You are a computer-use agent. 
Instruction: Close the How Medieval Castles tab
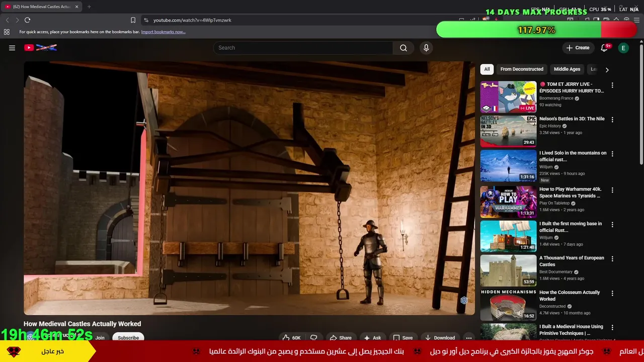point(76,7)
